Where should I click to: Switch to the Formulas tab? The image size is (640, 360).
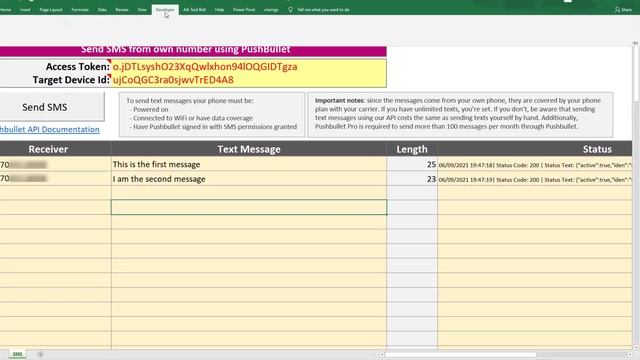[80, 9]
